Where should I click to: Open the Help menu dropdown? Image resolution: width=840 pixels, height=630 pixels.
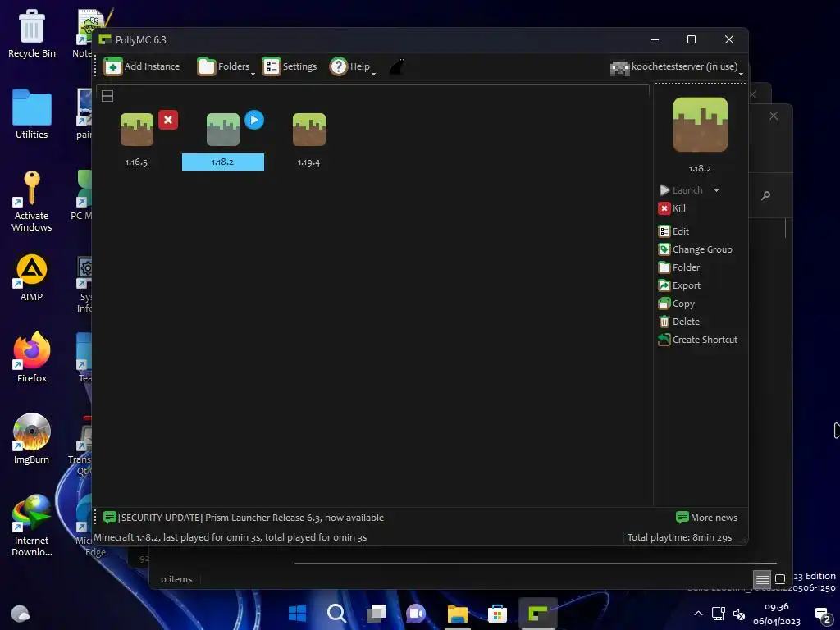353,66
